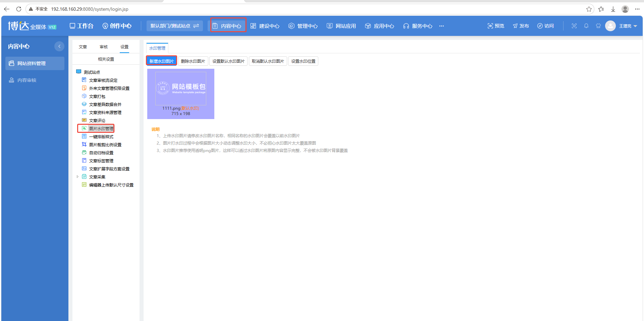Collapse the 内容中心 sidebar with chevron

click(x=59, y=46)
